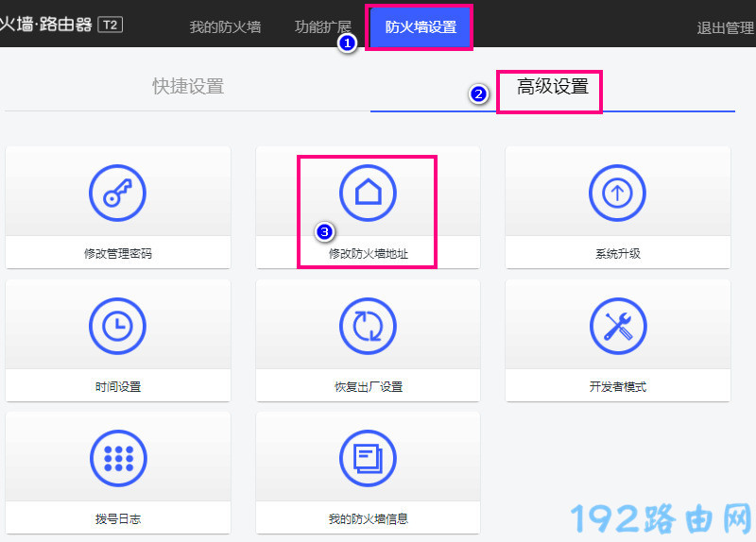Click the dot-grid dial log icon
This screenshot has width=756, height=542.
coord(117,458)
